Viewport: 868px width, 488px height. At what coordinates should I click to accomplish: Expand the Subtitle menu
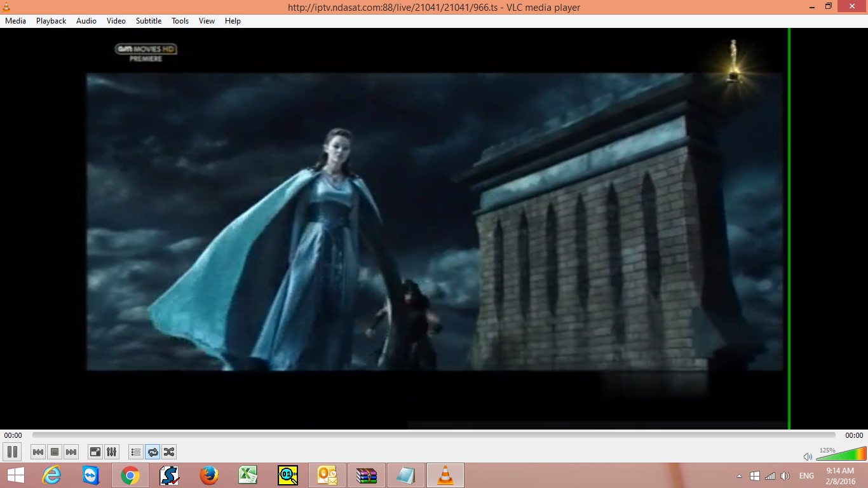(x=148, y=21)
